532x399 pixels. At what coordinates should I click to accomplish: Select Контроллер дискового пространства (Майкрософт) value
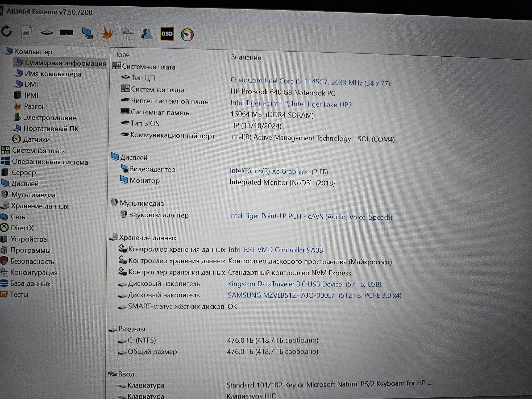(310, 262)
